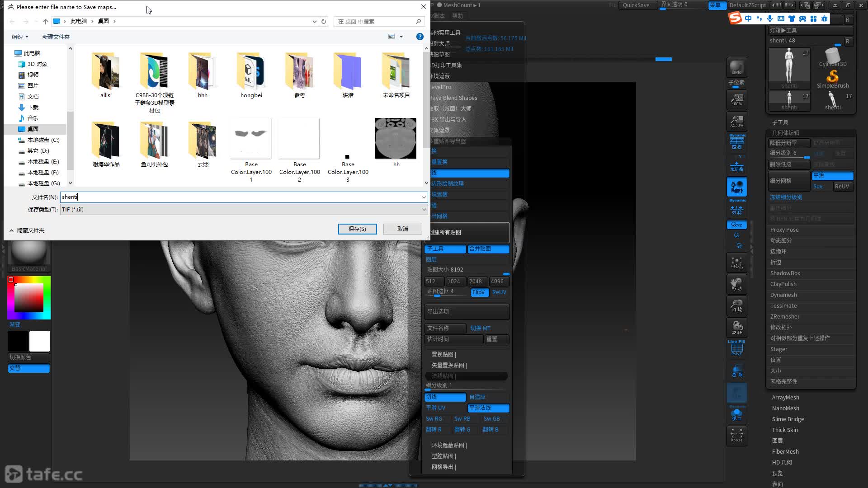Screen dimensions: 868x488
Task: Toggle the 合并贴图 merge maps button
Action: [488, 249]
